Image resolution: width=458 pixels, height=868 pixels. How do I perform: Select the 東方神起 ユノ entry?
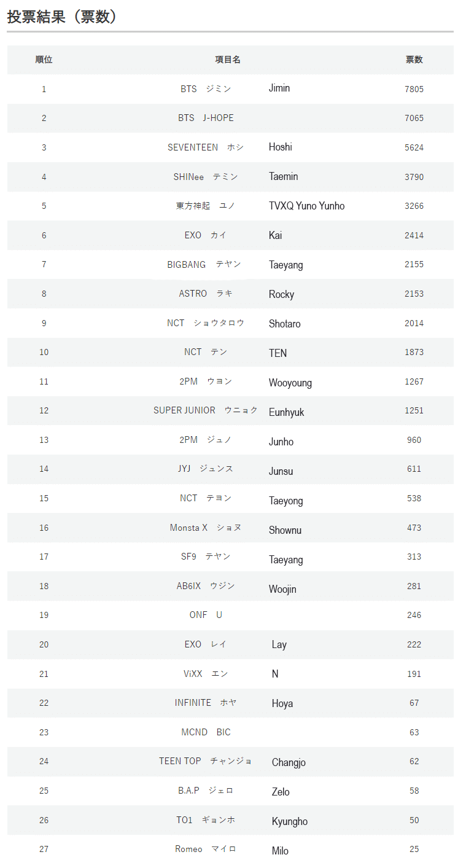(x=206, y=206)
